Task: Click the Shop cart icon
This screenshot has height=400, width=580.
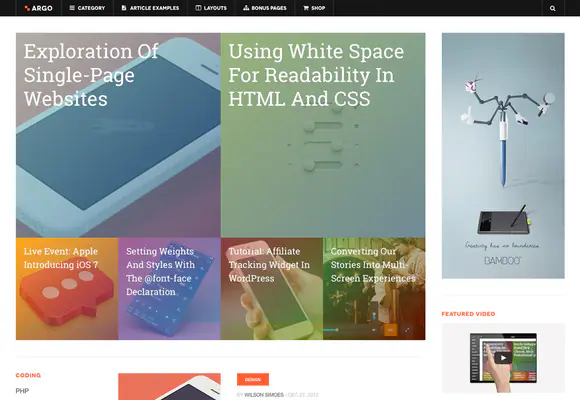Action: tap(306, 8)
